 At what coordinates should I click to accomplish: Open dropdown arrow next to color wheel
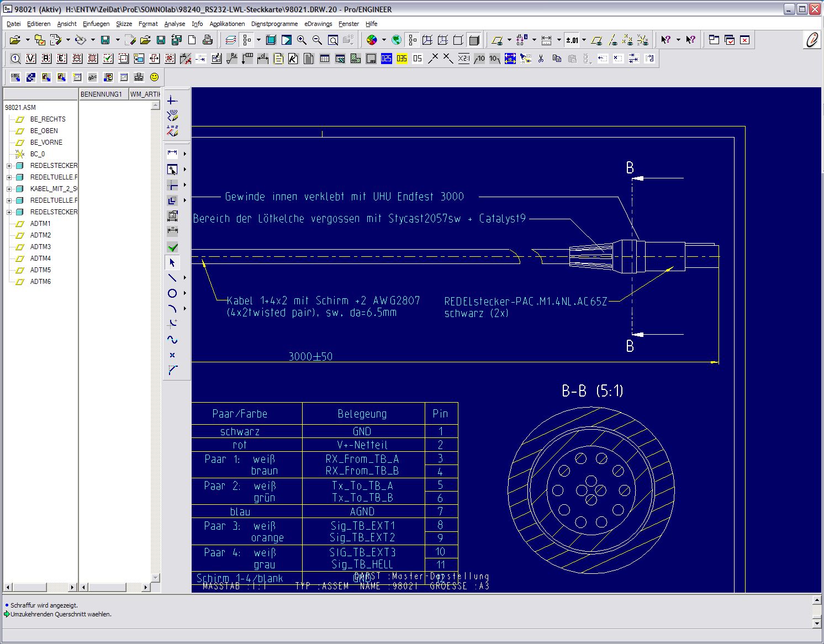point(384,40)
